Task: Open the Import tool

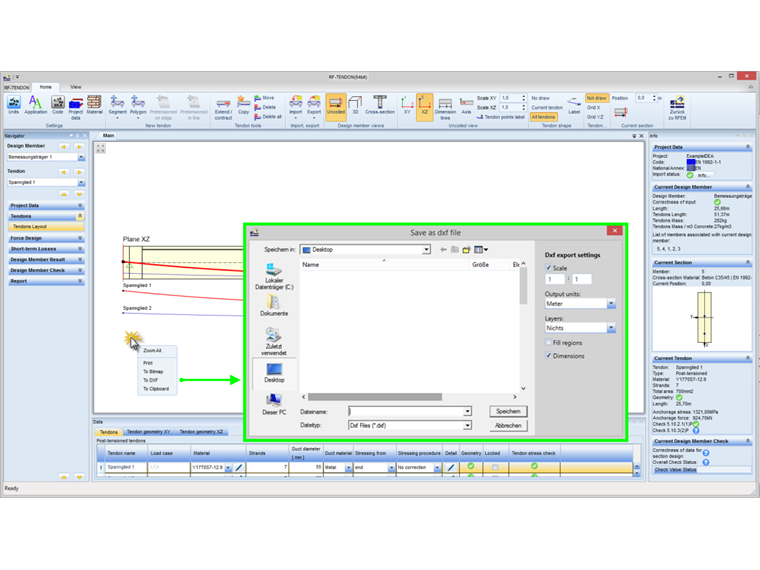Action: pyautogui.click(x=296, y=105)
